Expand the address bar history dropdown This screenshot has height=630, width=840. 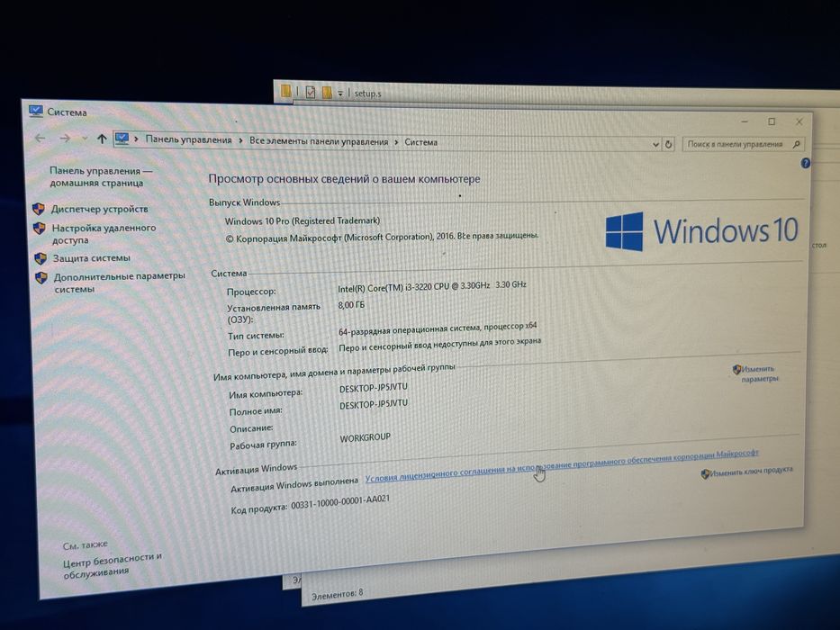[655, 145]
